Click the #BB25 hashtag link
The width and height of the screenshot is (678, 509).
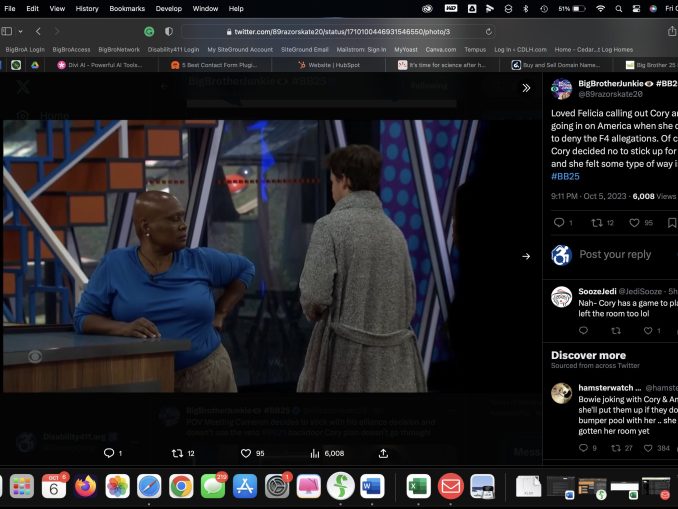(x=565, y=177)
